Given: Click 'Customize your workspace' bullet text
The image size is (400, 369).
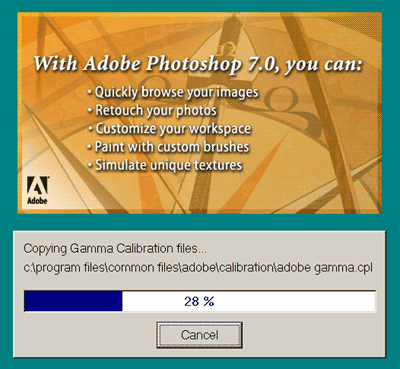Looking at the screenshot, I should click(x=173, y=129).
